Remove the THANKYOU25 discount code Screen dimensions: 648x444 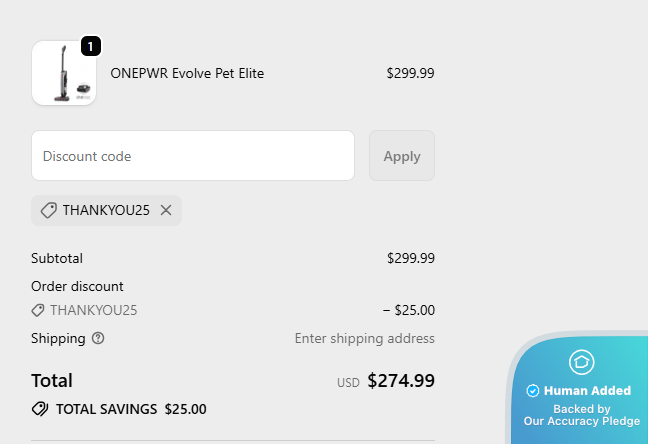coord(166,210)
